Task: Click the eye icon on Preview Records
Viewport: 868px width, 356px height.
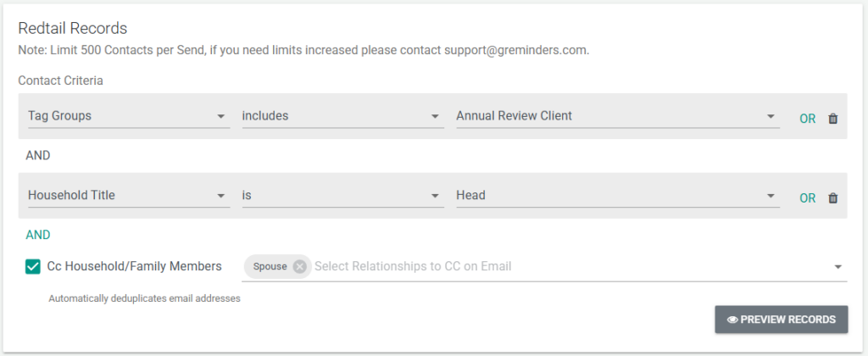Action: click(732, 320)
